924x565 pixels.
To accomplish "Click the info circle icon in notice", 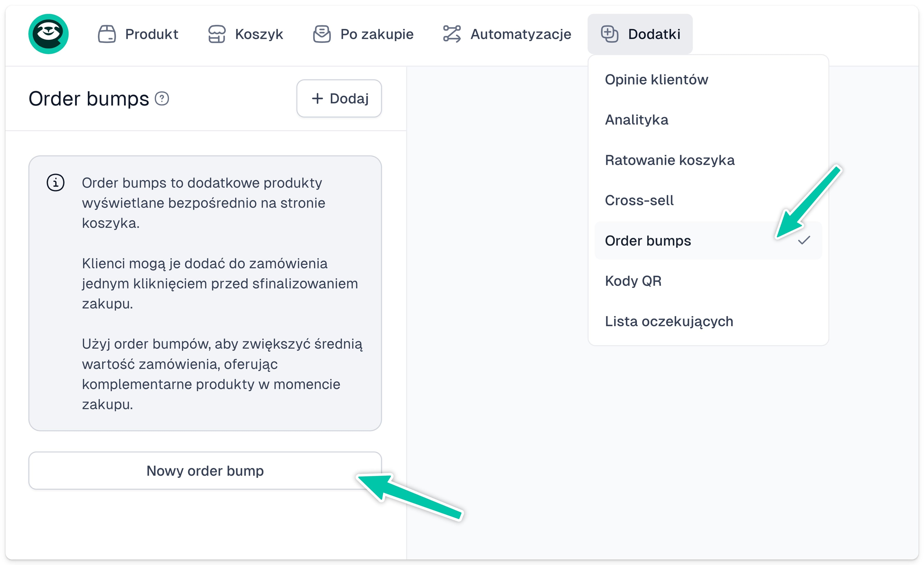I will point(55,183).
